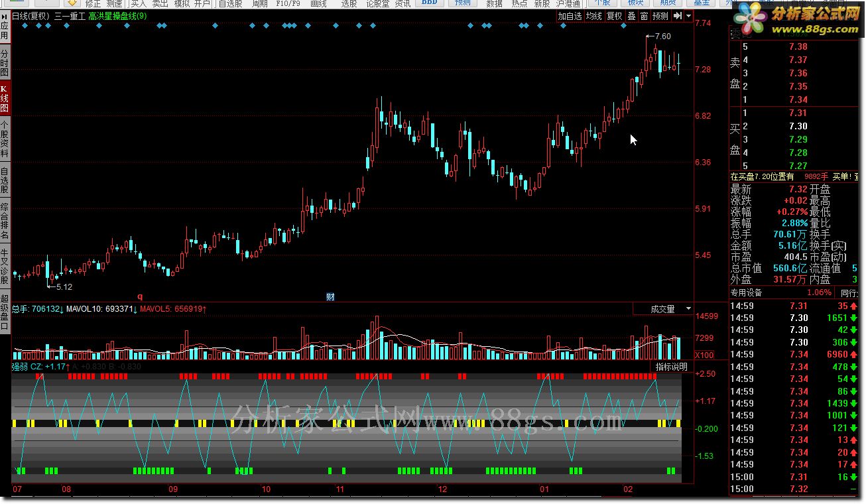The width and height of the screenshot is (866, 504).
Task: Select the K线图 sidebar tab
Action: tap(5, 97)
